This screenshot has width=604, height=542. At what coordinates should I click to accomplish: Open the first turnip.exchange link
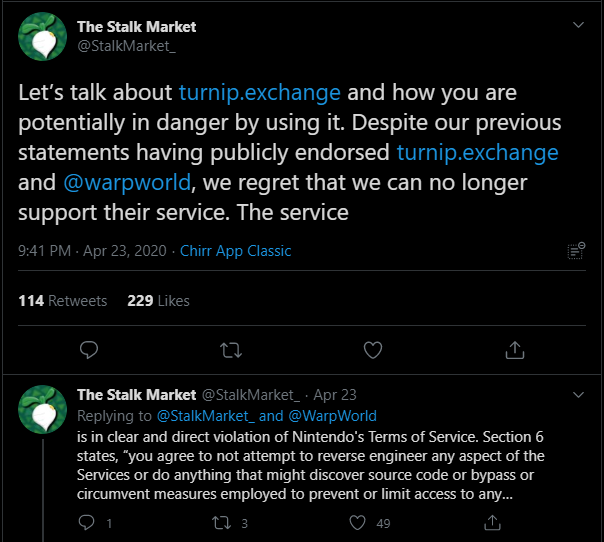tap(260, 93)
